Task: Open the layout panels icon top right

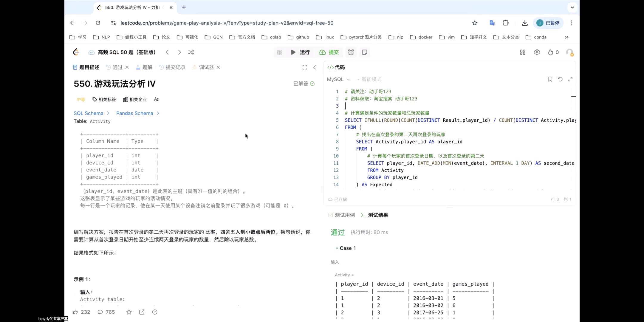Action: pyautogui.click(x=523, y=52)
